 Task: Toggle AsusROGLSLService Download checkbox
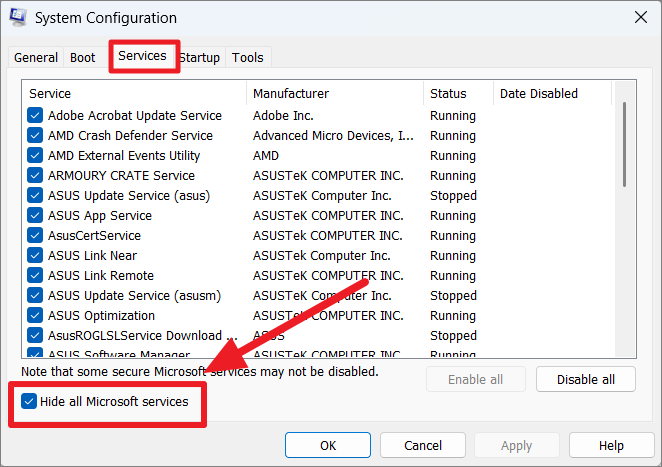(35, 335)
